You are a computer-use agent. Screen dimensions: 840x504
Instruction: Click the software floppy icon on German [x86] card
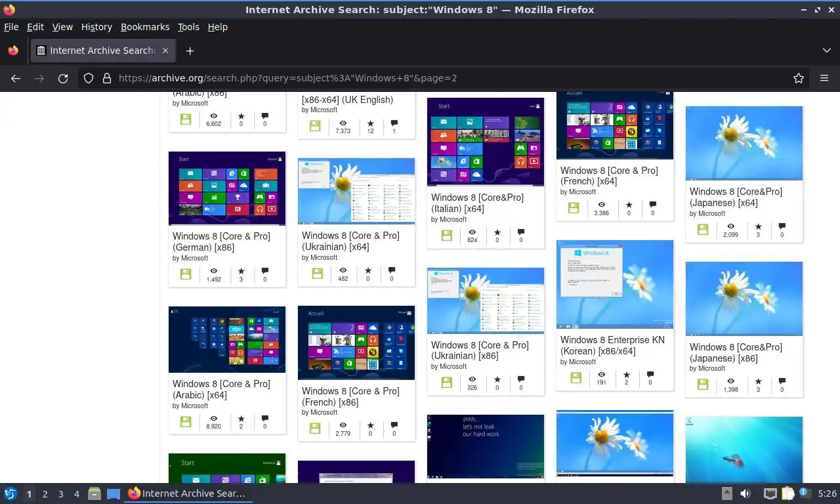click(x=186, y=274)
